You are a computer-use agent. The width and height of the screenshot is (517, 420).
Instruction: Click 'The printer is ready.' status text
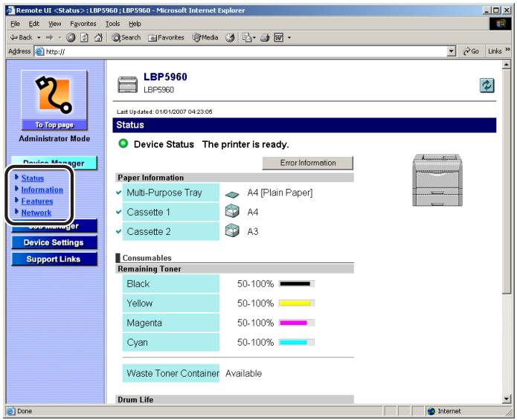[x=245, y=144]
